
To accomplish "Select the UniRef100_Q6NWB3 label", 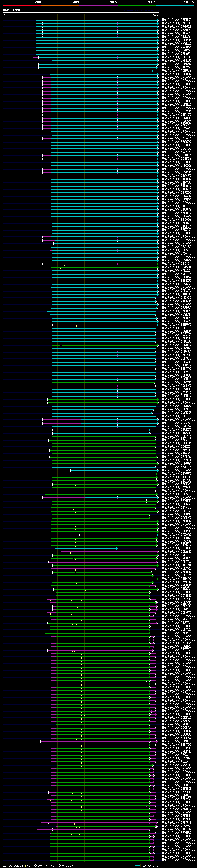I will click(x=177, y=118).
